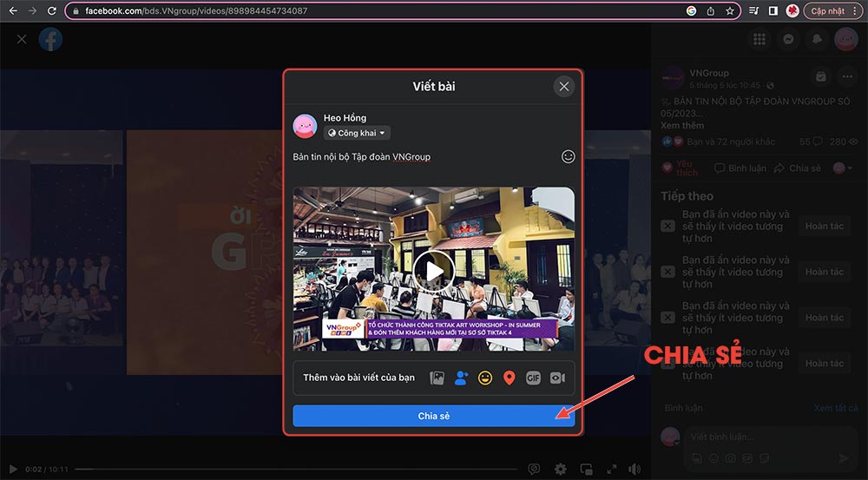Tag people in the post
This screenshot has height=480, width=868.
(461, 378)
